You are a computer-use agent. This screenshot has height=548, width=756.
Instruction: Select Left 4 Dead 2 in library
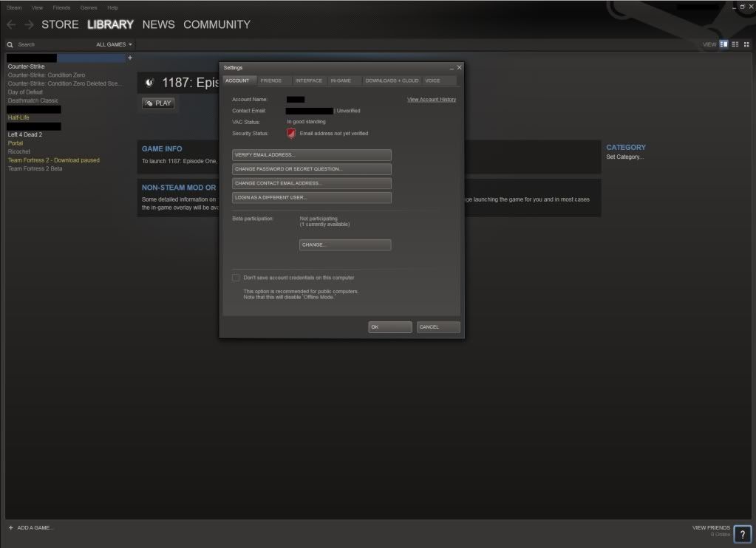pyautogui.click(x=25, y=134)
